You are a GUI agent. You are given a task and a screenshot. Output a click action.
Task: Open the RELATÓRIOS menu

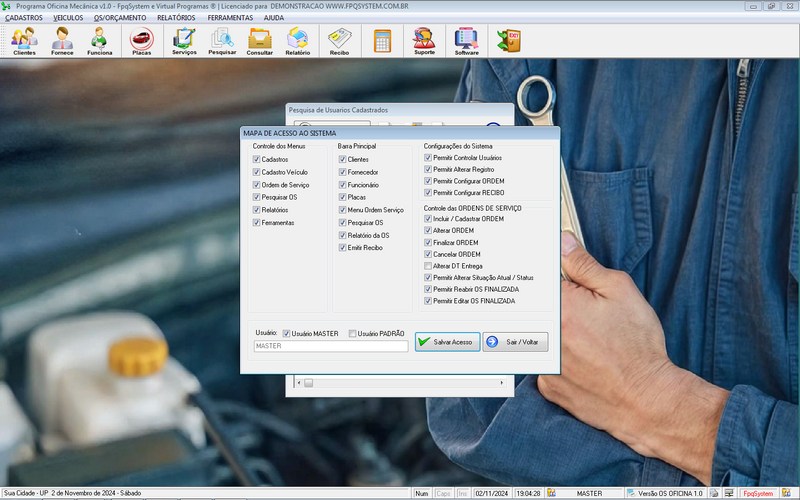coord(176,17)
